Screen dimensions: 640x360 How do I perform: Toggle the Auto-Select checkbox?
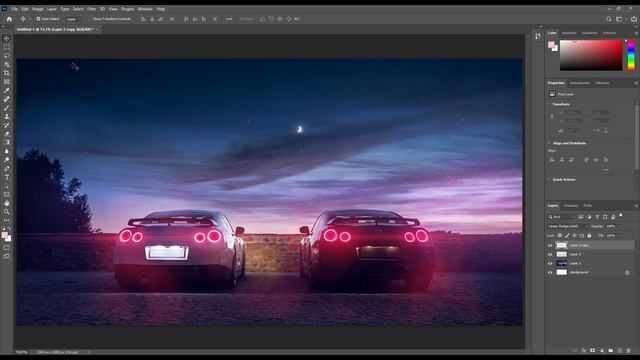38,19
